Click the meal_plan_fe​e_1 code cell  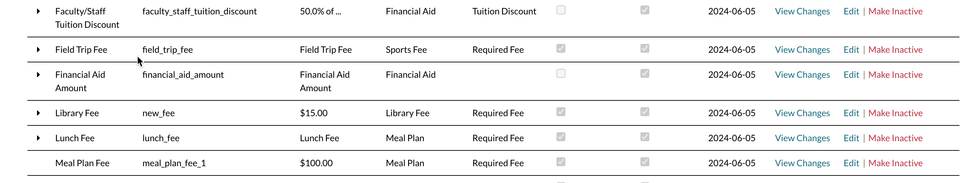coord(174,163)
